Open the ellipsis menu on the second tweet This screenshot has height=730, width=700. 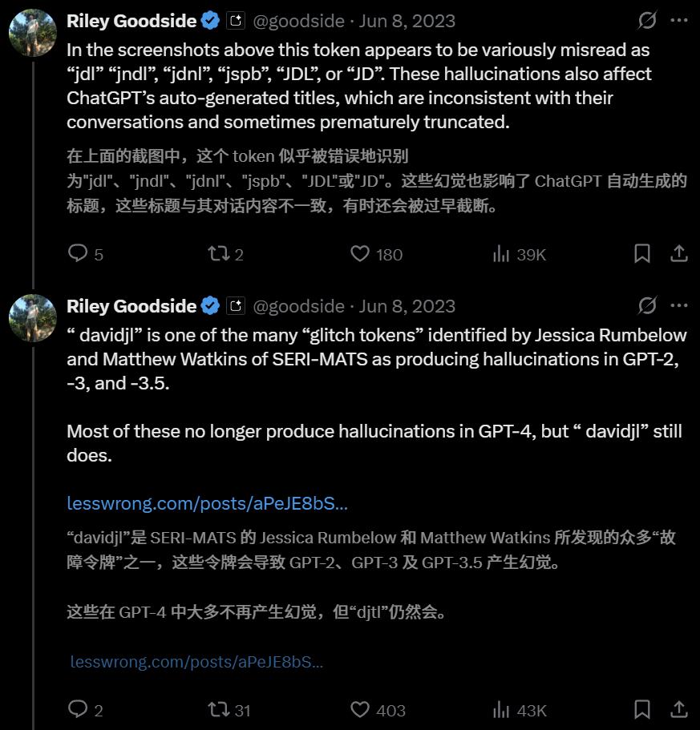point(679,305)
